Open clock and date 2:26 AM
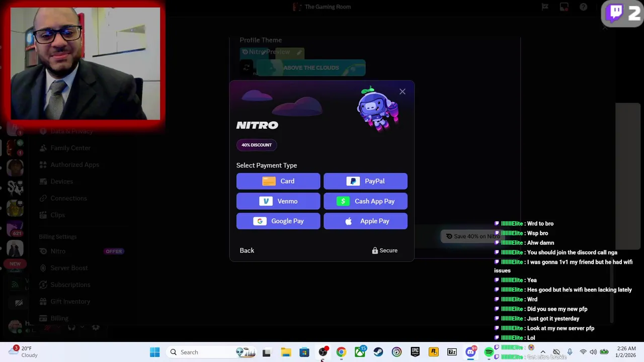644x362 pixels. point(626,352)
